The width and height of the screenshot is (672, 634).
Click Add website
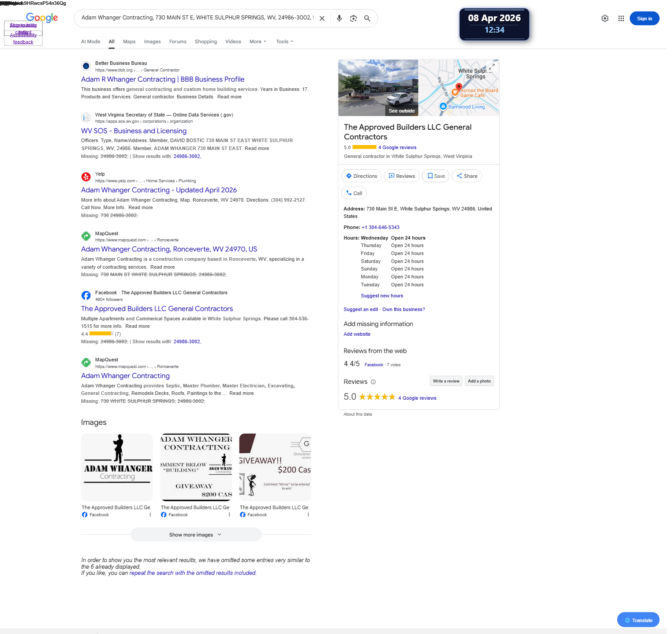click(x=357, y=334)
